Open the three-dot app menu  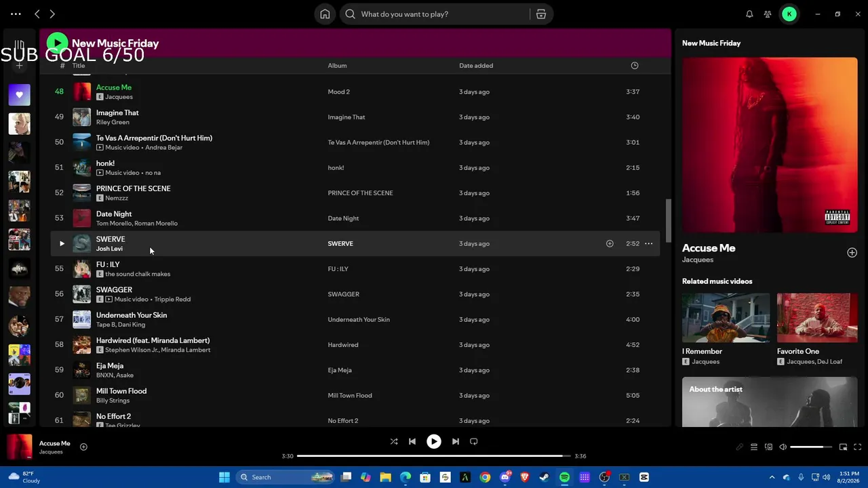[16, 14]
